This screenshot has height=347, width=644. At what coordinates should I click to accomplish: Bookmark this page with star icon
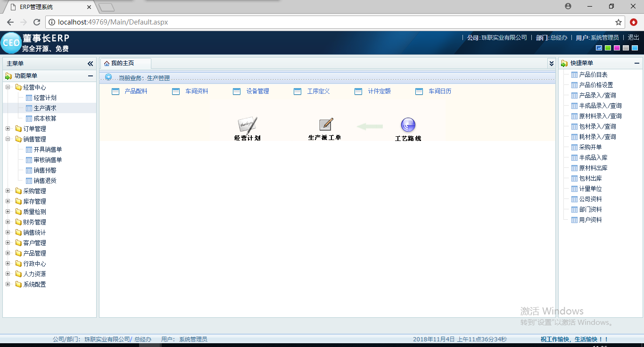point(619,22)
